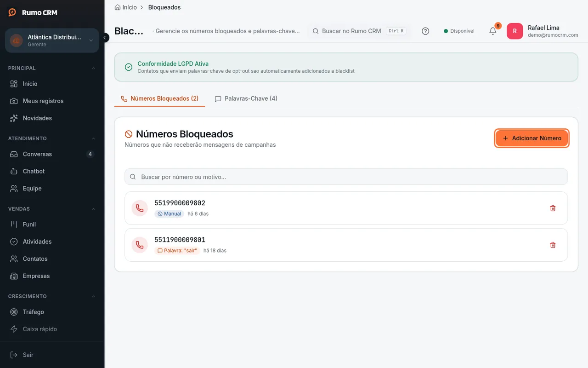Open the Início sidebar item
Viewport: 588px width, 368px height.
(x=52, y=84)
